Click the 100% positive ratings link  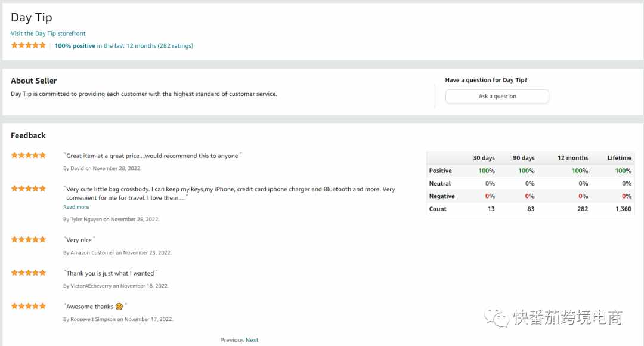pos(123,45)
